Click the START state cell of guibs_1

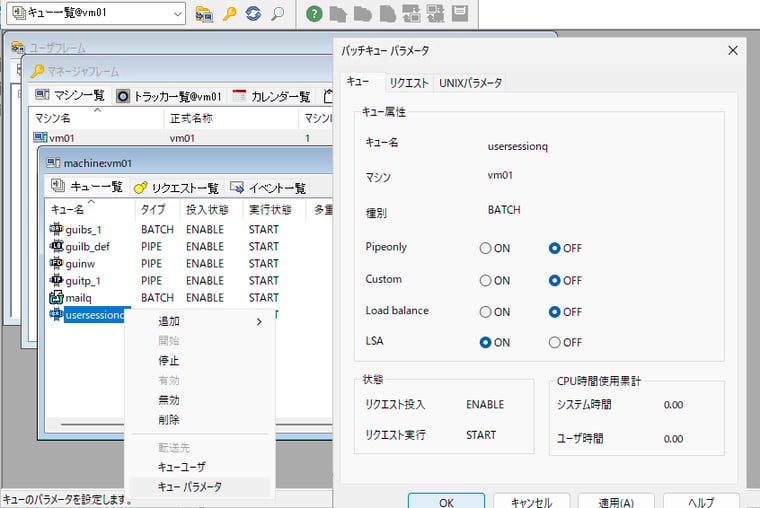tap(264, 229)
